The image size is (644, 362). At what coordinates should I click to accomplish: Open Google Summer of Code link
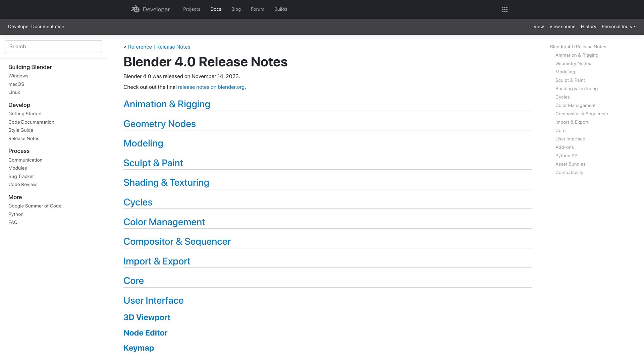point(35,206)
